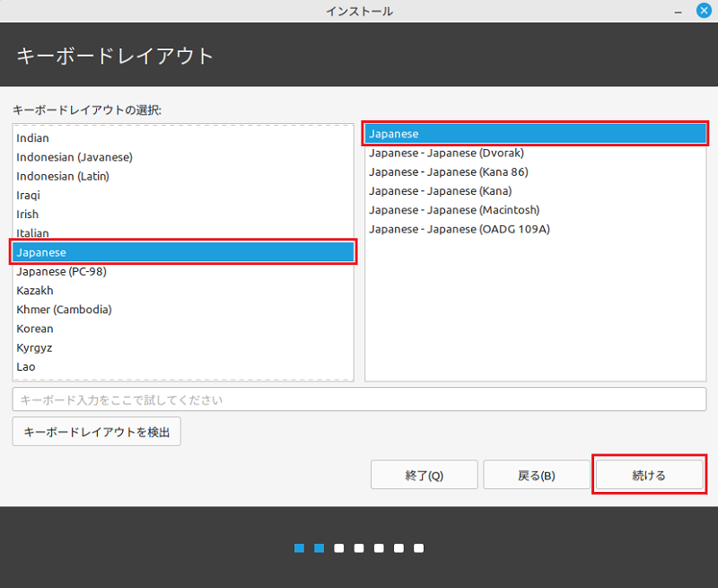
Task: Choose Irish keyboard layout
Action: pos(183,215)
